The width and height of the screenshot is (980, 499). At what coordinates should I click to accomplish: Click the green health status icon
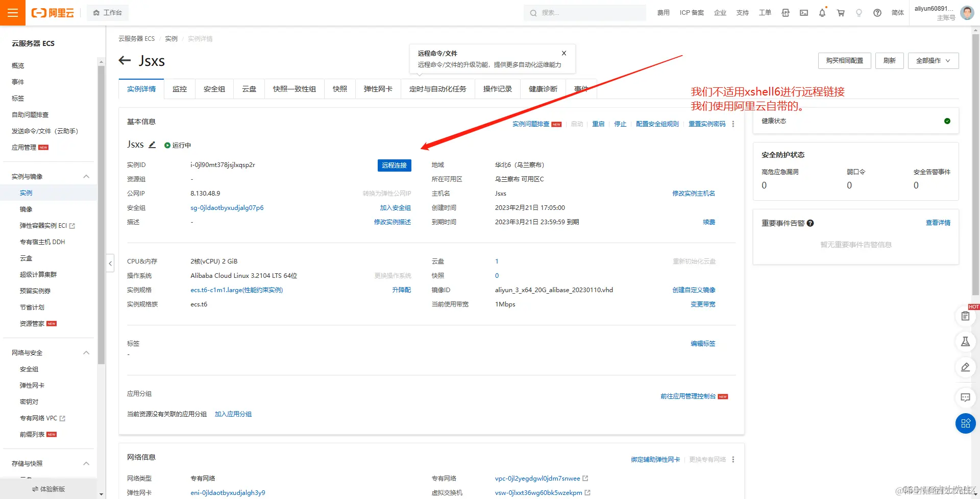point(947,121)
